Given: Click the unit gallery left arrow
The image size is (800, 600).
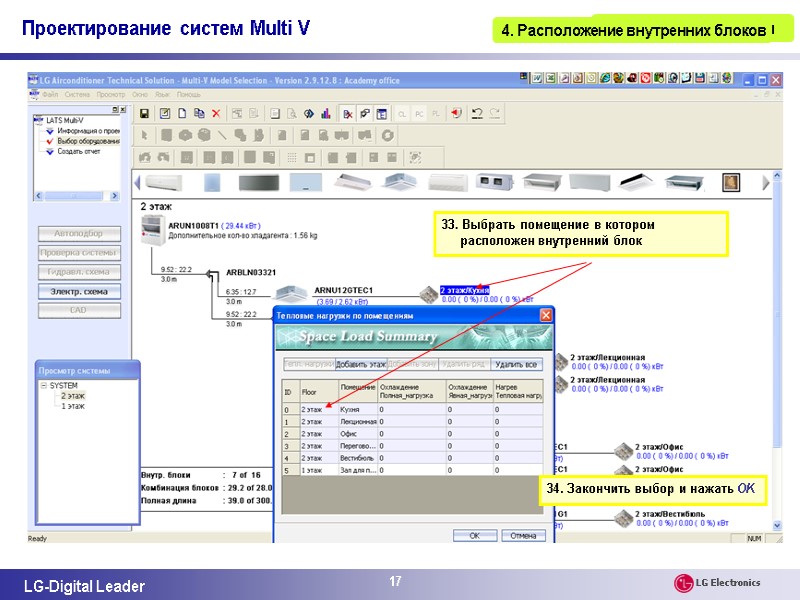Looking at the screenshot, I should 137,182.
